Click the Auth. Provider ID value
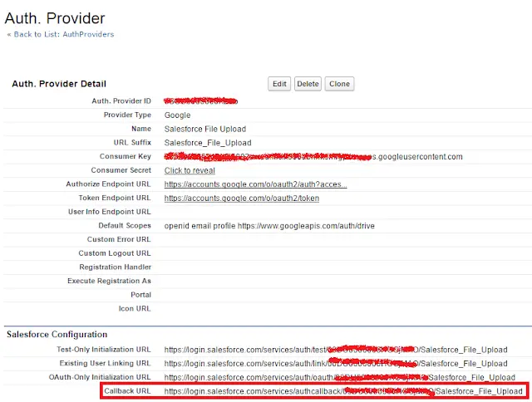Image resolution: width=532 pixels, height=402 pixels. pos(200,101)
